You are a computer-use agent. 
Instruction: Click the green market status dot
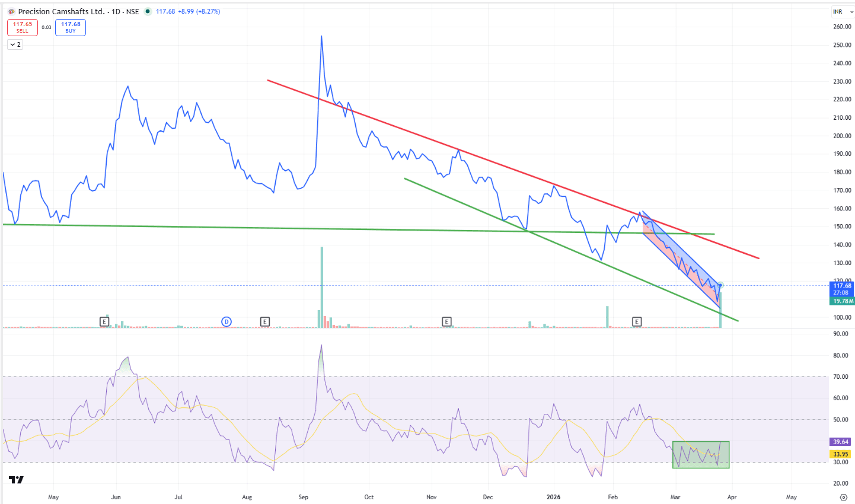point(148,11)
